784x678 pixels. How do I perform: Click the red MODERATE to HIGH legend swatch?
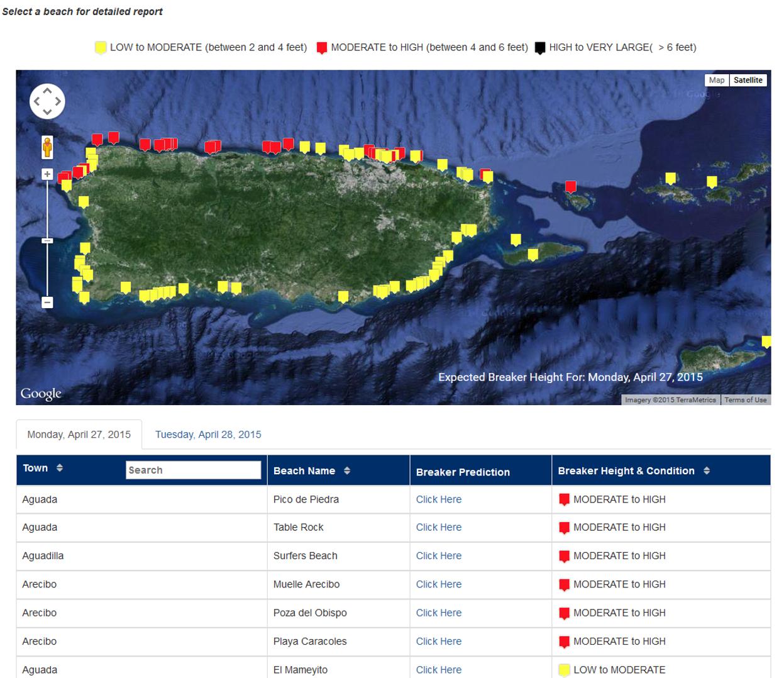pos(321,48)
